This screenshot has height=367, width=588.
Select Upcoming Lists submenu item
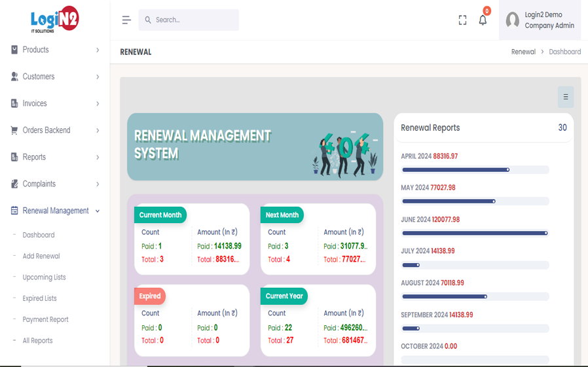coord(44,277)
